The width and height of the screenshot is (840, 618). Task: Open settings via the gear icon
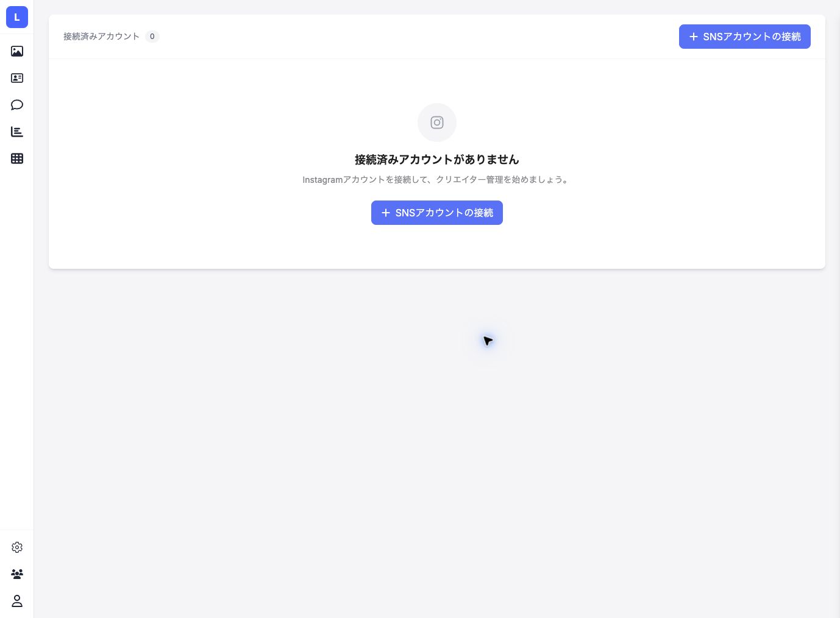click(17, 547)
